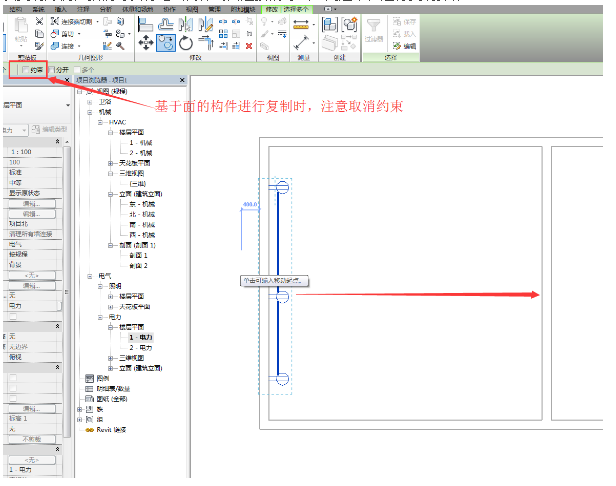The image size is (616, 486).
Task: Open 1 - 电力 floor plan view
Action: 138,338
